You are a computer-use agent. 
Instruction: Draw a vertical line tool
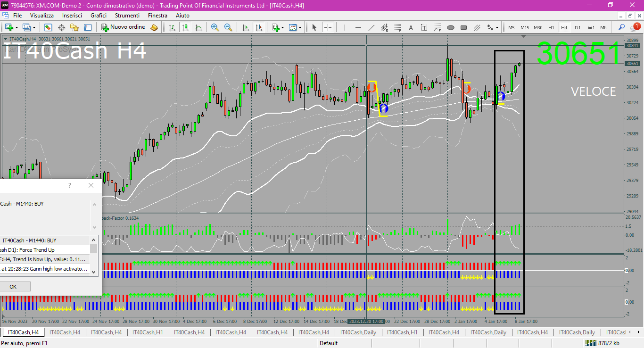pos(345,27)
